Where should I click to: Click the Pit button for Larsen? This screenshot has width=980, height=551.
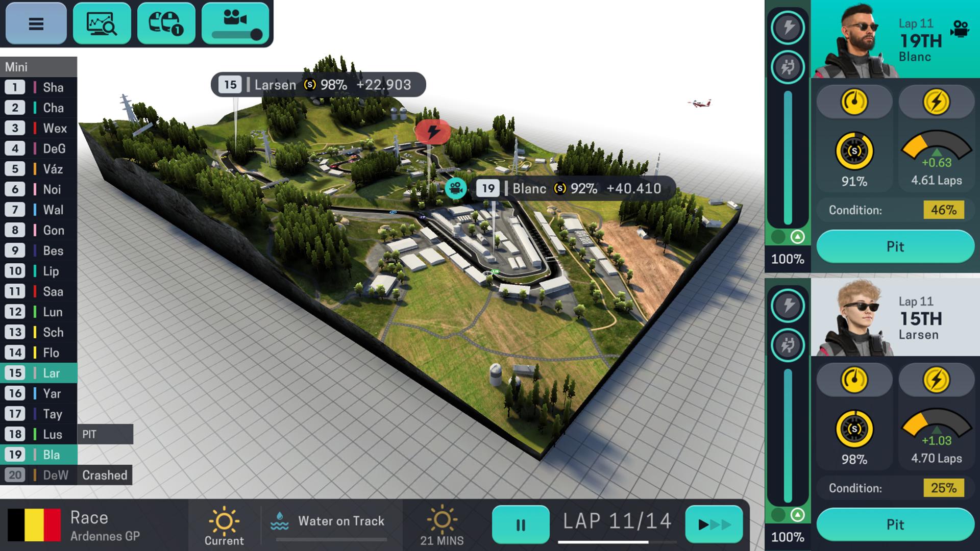(x=895, y=524)
